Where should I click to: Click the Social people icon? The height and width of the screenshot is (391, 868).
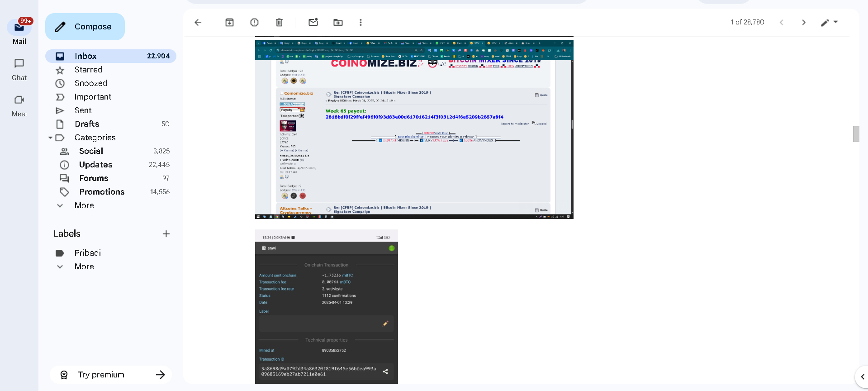pyautogui.click(x=64, y=151)
